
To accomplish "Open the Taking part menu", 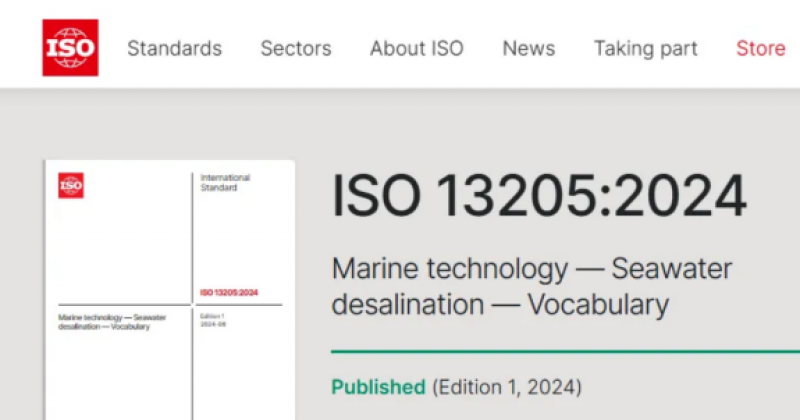I will 645,48.
